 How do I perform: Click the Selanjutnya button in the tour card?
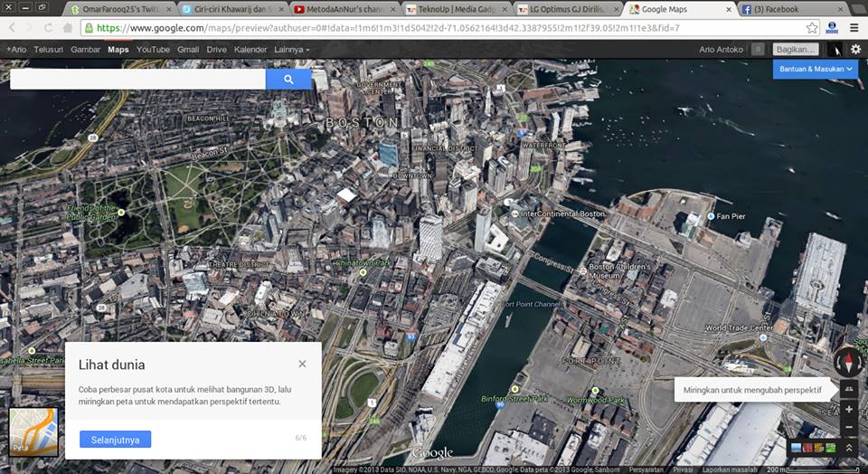115,440
